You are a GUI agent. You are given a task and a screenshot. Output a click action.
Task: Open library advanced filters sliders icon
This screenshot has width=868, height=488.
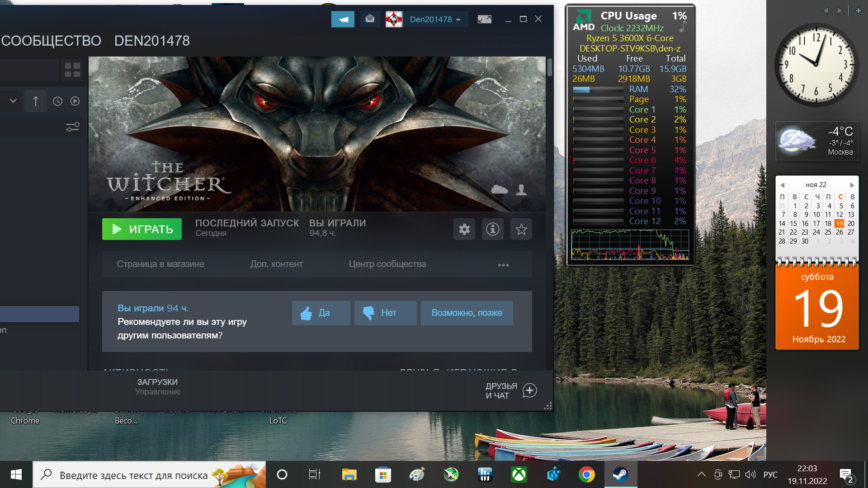[x=72, y=127]
